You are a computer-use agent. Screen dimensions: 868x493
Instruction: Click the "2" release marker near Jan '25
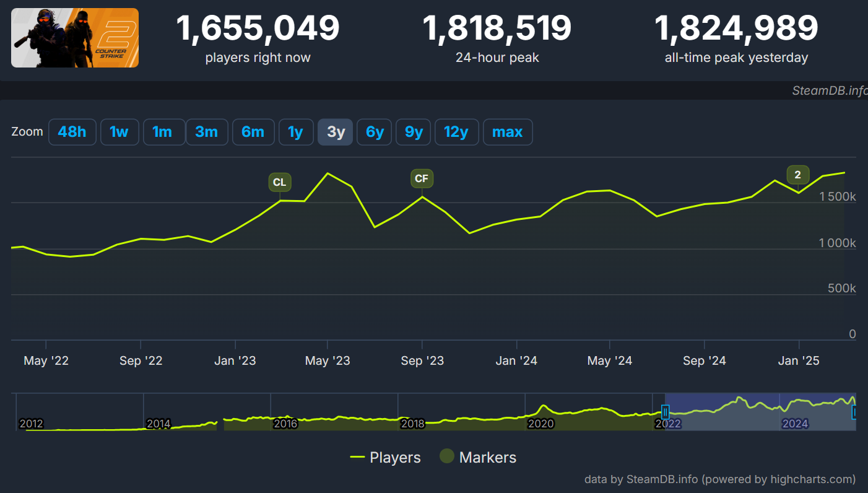(797, 175)
